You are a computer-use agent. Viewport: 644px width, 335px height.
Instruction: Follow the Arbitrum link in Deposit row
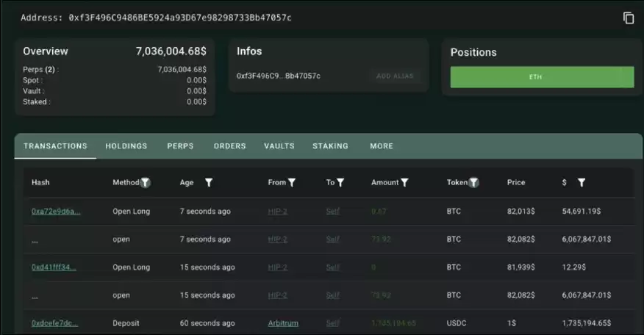(283, 323)
